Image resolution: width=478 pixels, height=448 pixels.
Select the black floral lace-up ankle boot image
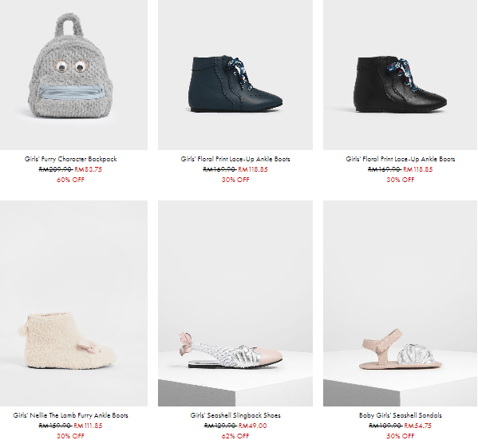(401, 75)
